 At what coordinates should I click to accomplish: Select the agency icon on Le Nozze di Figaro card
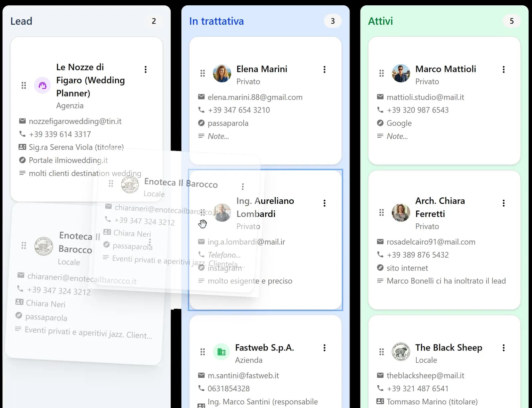[43, 85]
